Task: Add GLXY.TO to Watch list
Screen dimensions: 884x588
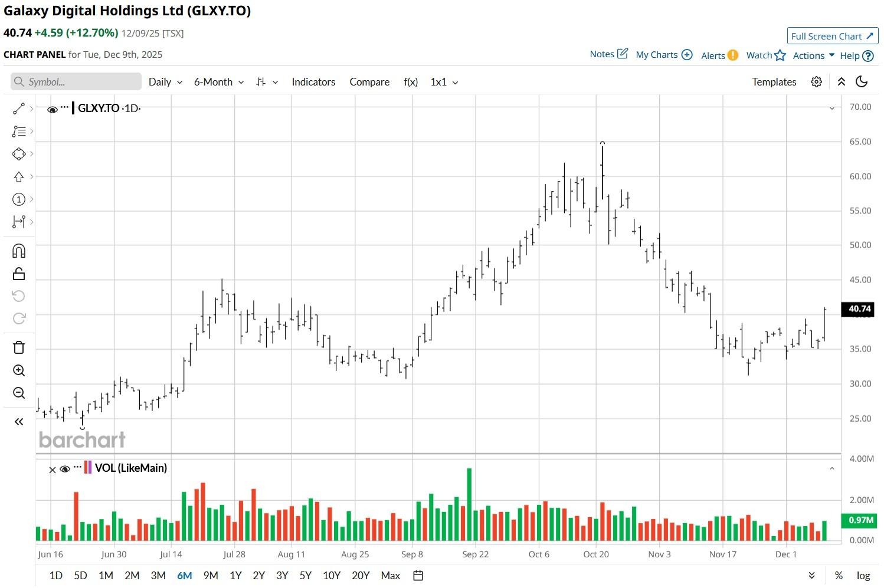Action: 766,55
